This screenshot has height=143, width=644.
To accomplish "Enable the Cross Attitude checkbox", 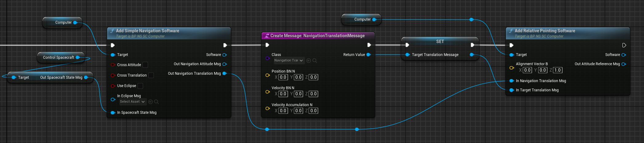I will click(x=145, y=65).
